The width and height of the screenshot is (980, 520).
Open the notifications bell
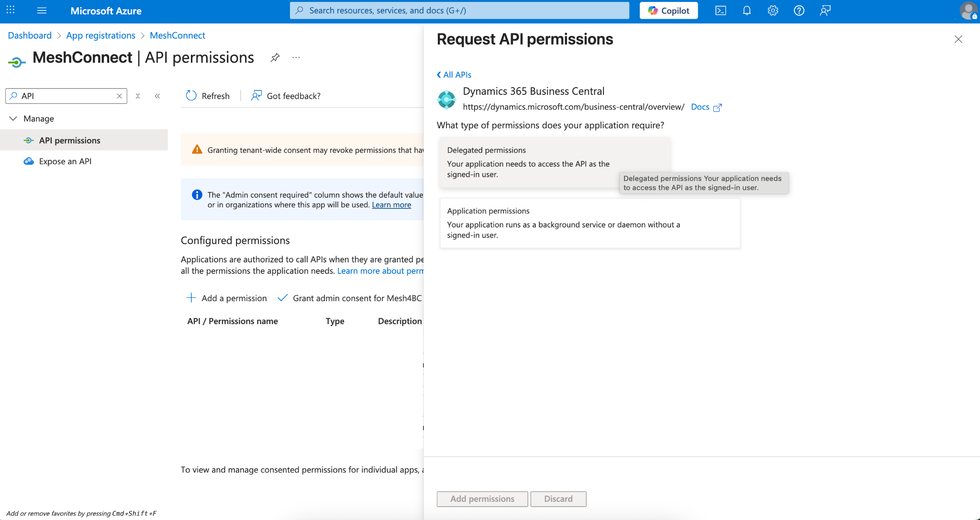pyautogui.click(x=747, y=11)
